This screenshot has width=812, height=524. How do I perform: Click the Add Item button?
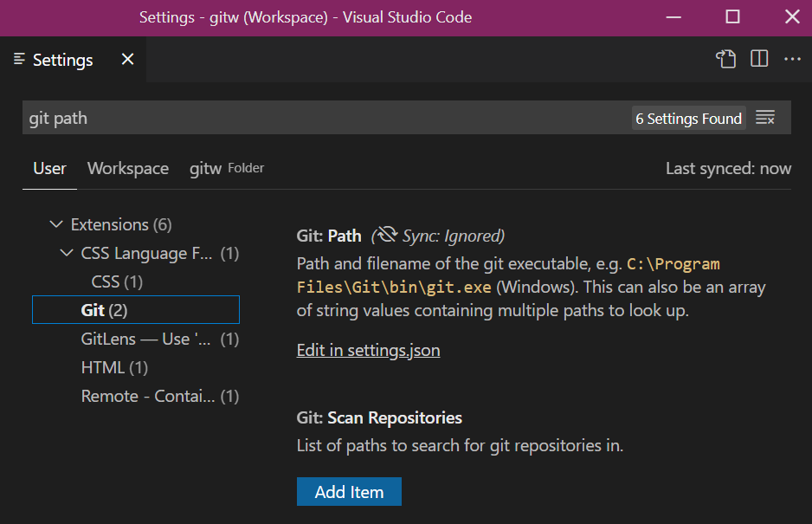(x=349, y=491)
